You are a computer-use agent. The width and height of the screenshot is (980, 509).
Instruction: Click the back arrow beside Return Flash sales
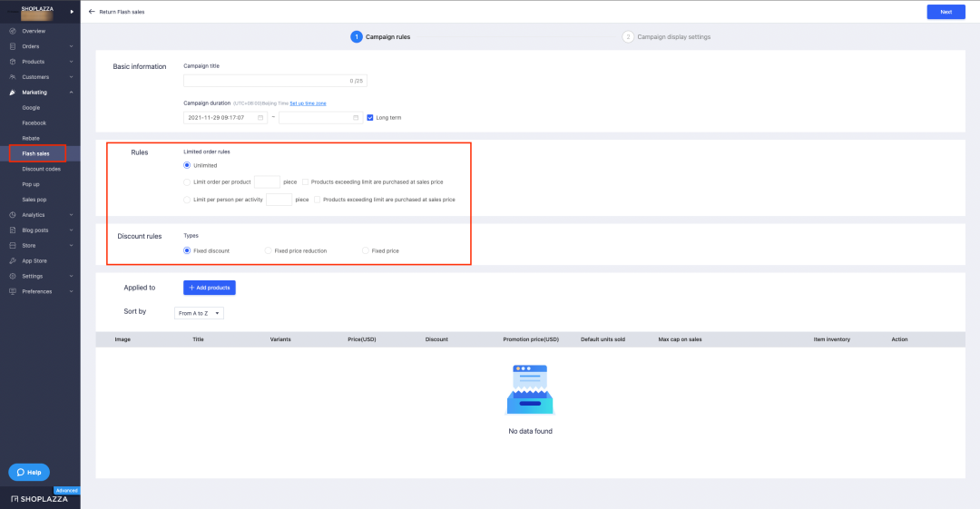click(x=92, y=12)
